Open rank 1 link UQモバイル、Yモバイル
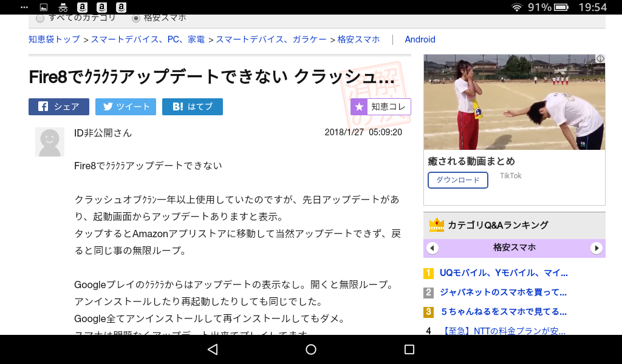This screenshot has height=364, width=622. click(504, 273)
